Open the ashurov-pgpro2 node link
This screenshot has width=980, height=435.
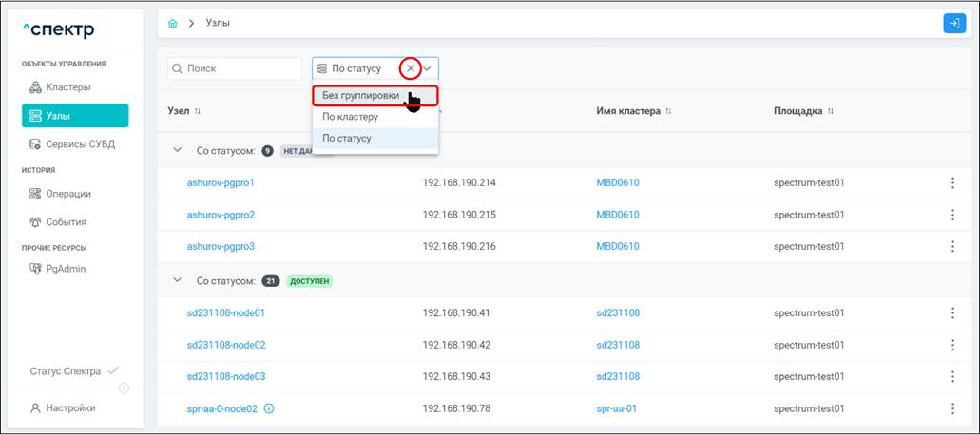click(221, 215)
